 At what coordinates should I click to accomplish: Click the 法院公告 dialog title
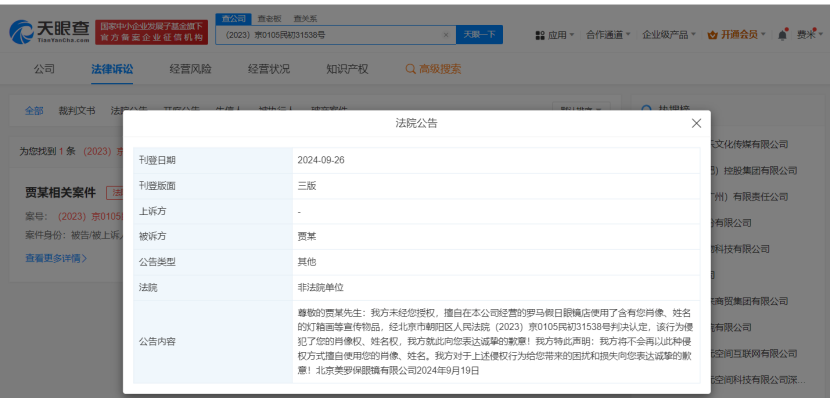(x=417, y=123)
